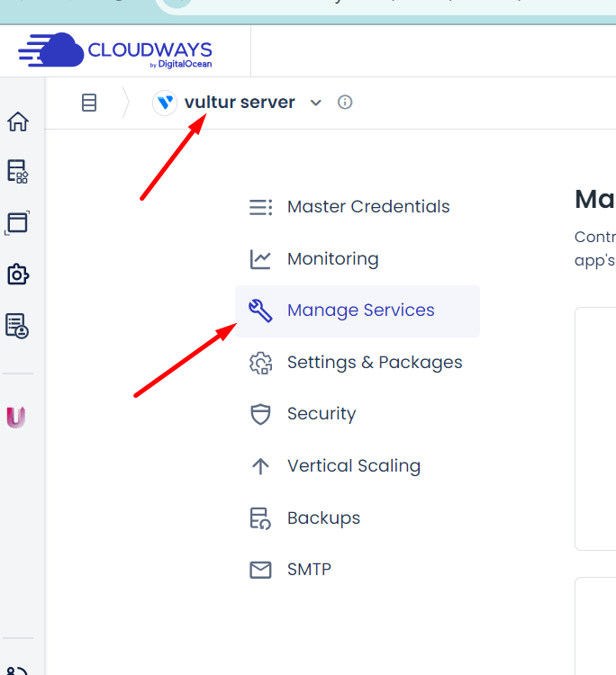This screenshot has width=616, height=675.
Task: Click the bottom-left sidebar user icon
Action: pos(17,670)
